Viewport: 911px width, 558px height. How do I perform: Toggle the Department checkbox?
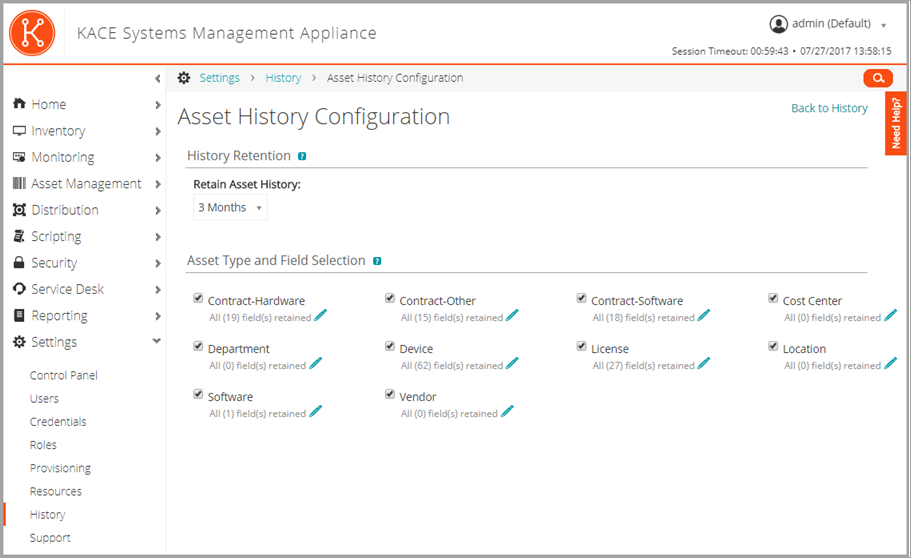click(x=198, y=346)
